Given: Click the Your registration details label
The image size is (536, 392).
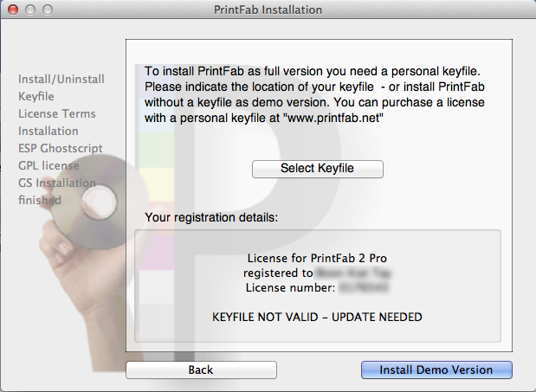Looking at the screenshot, I should point(211,216).
